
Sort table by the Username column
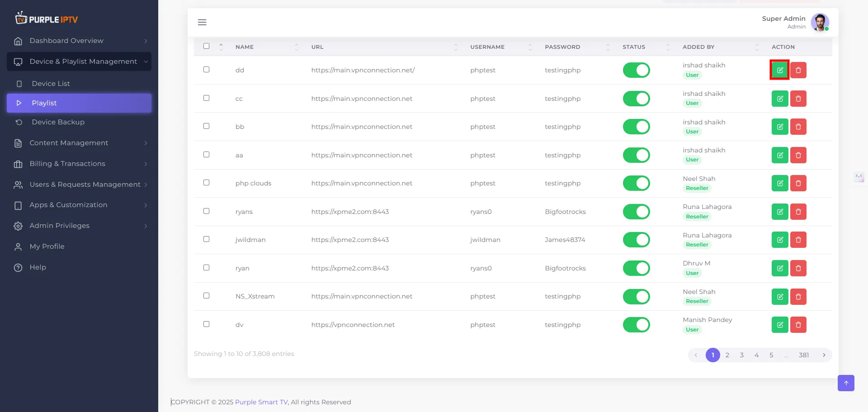pyautogui.click(x=501, y=47)
